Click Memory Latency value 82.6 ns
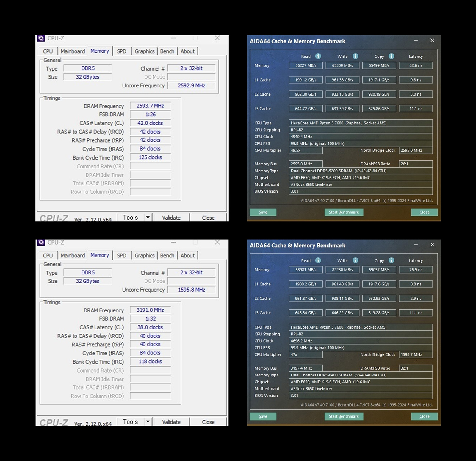Screen dimensions: 476x461 416,65
